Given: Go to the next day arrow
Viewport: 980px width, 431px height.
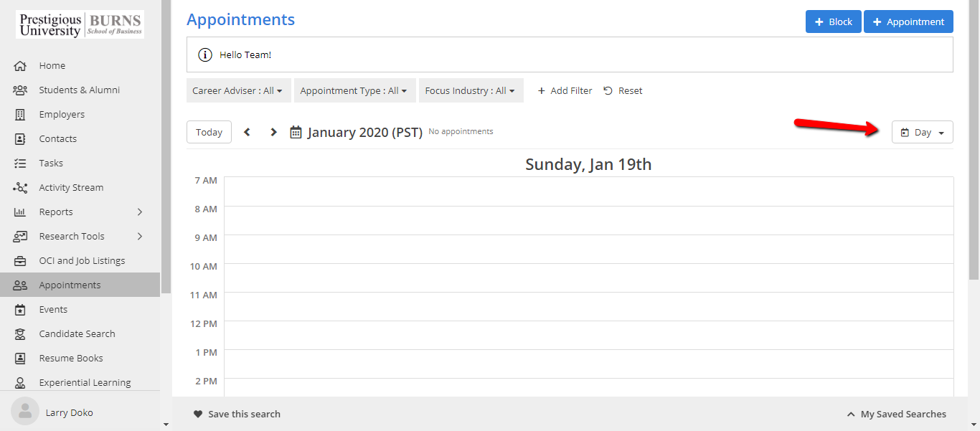Looking at the screenshot, I should click(x=273, y=132).
